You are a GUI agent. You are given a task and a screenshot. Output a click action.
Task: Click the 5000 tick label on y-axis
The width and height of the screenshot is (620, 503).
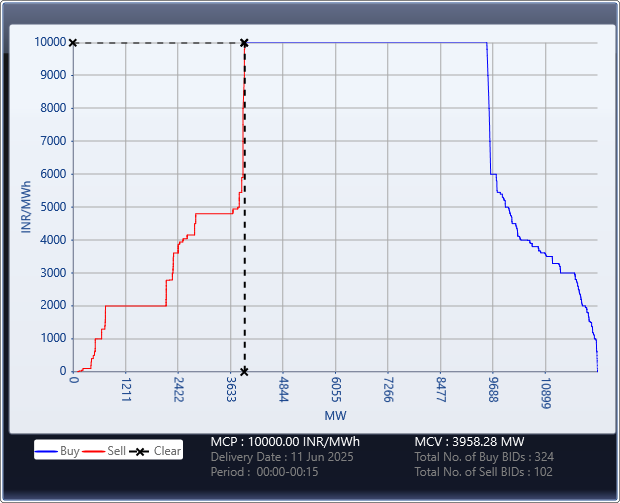pyautogui.click(x=52, y=207)
